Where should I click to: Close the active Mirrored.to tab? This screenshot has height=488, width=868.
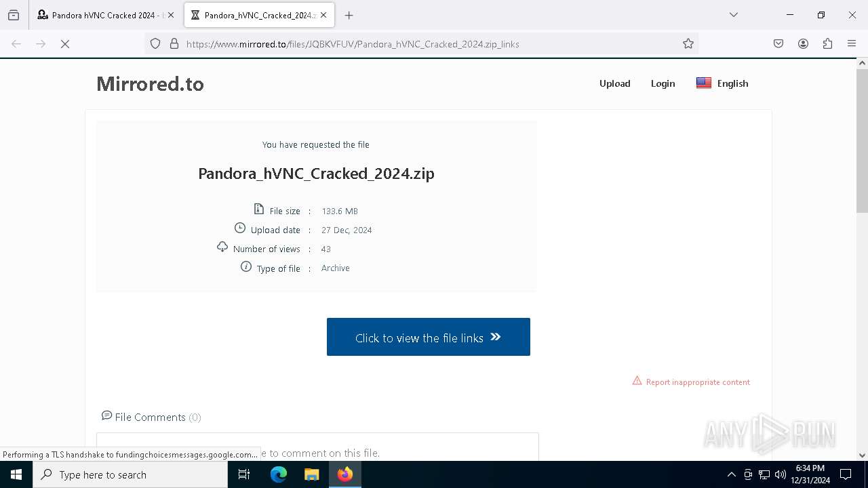point(323,15)
